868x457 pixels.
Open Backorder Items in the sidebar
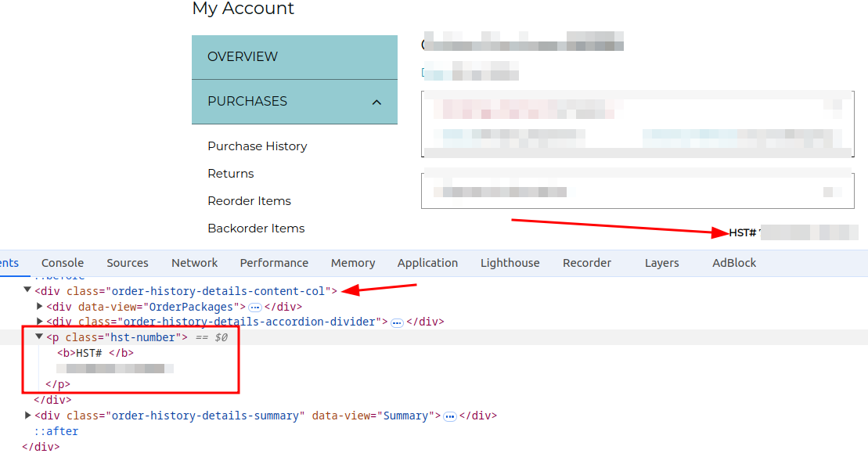(x=256, y=228)
